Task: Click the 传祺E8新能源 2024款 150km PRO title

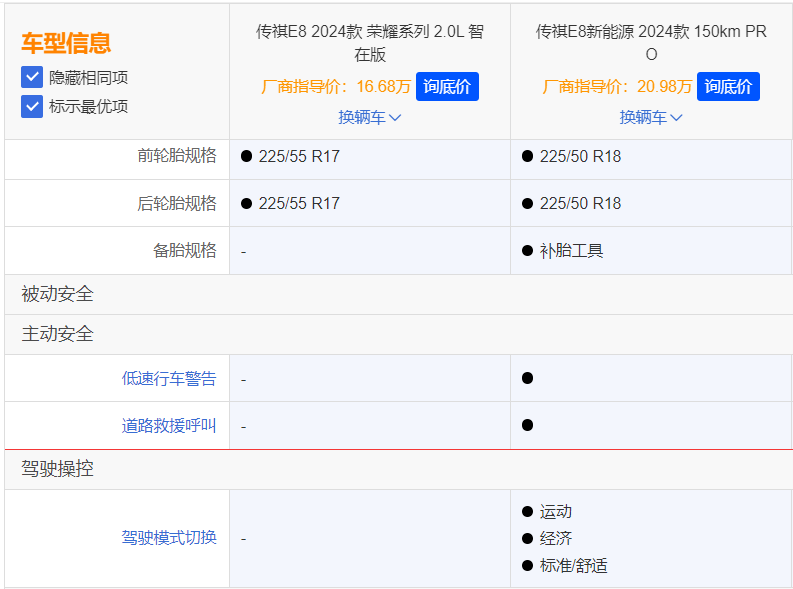Action: [651, 42]
